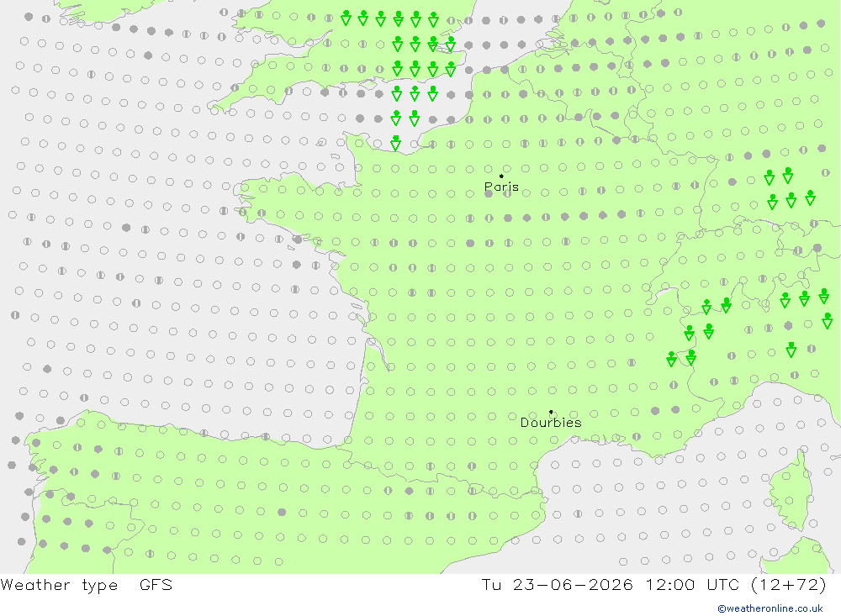Screen dimensions: 841x616
Task: Click the '(12+72)' forecast offset text
Action: (x=789, y=585)
